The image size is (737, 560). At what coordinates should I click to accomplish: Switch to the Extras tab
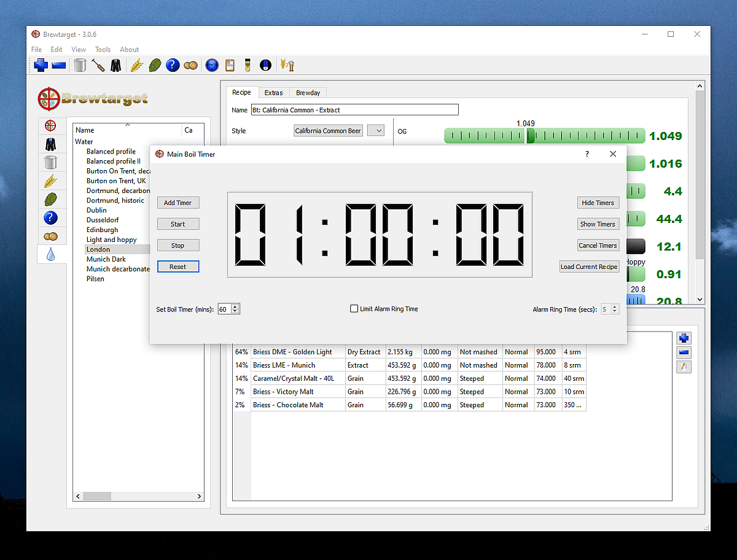(273, 93)
